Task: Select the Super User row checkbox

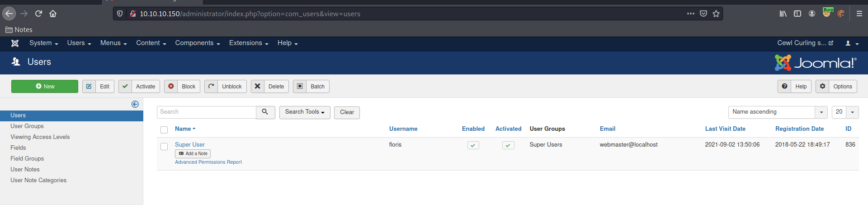Action: click(x=164, y=147)
